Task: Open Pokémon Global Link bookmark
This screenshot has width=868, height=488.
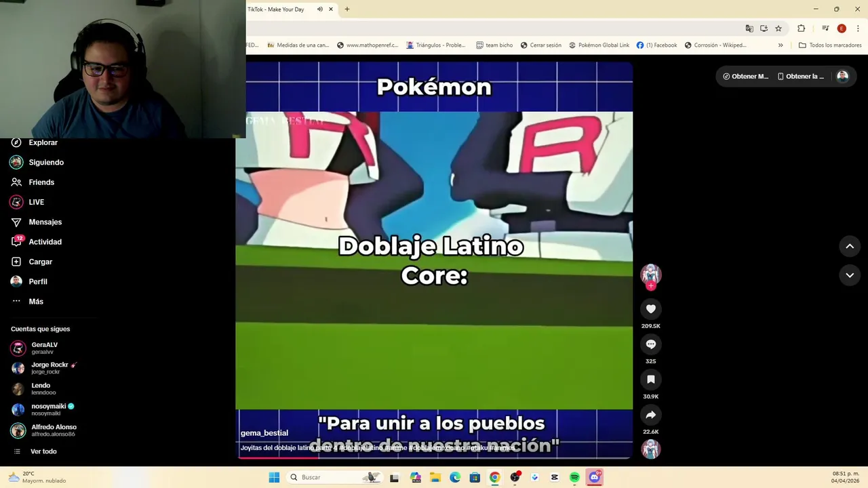Action: click(599, 45)
